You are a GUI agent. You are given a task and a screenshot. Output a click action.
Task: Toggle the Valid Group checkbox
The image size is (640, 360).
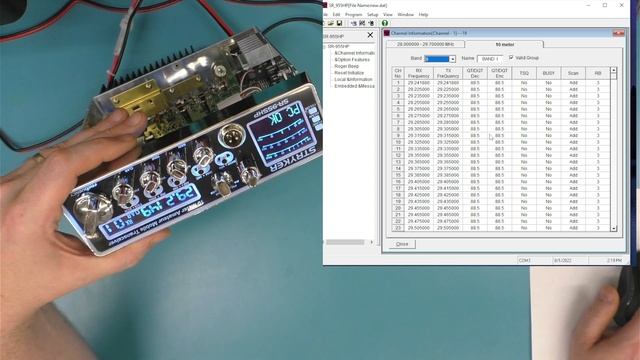point(511,58)
